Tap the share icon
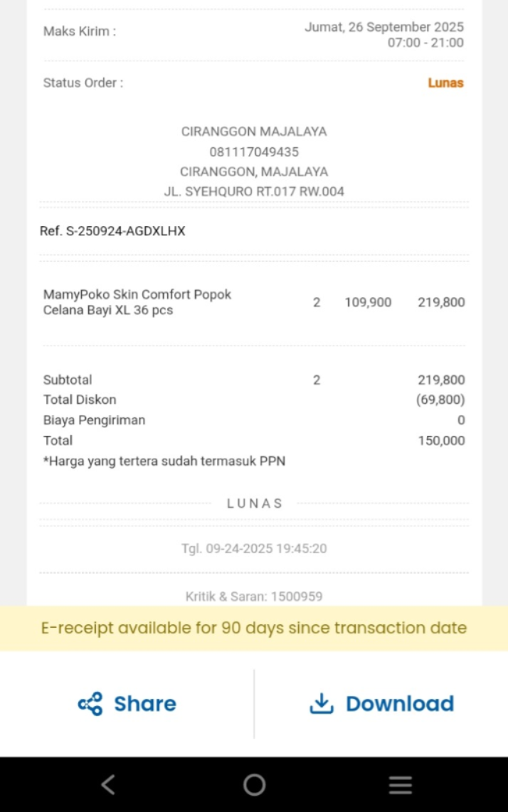Screen dimensions: 508x812 90,704
